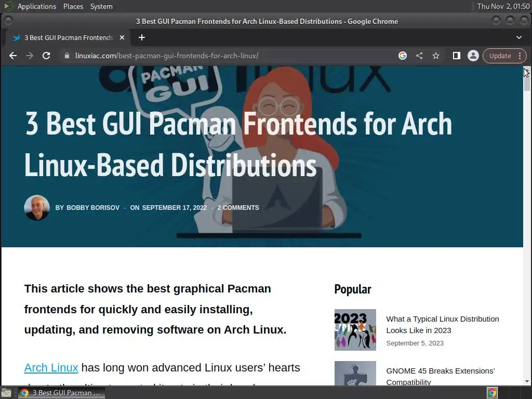This screenshot has height=399, width=532.
Task: Select the 3 Best GUI Pacman Frontends tab
Action: click(69, 37)
